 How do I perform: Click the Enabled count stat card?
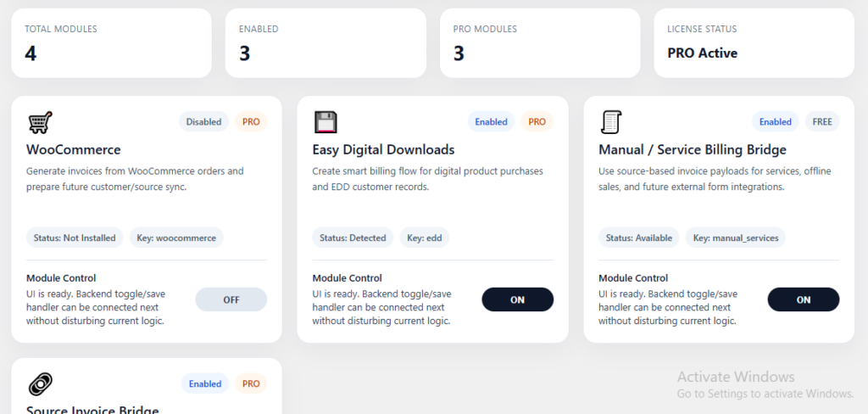click(x=325, y=42)
